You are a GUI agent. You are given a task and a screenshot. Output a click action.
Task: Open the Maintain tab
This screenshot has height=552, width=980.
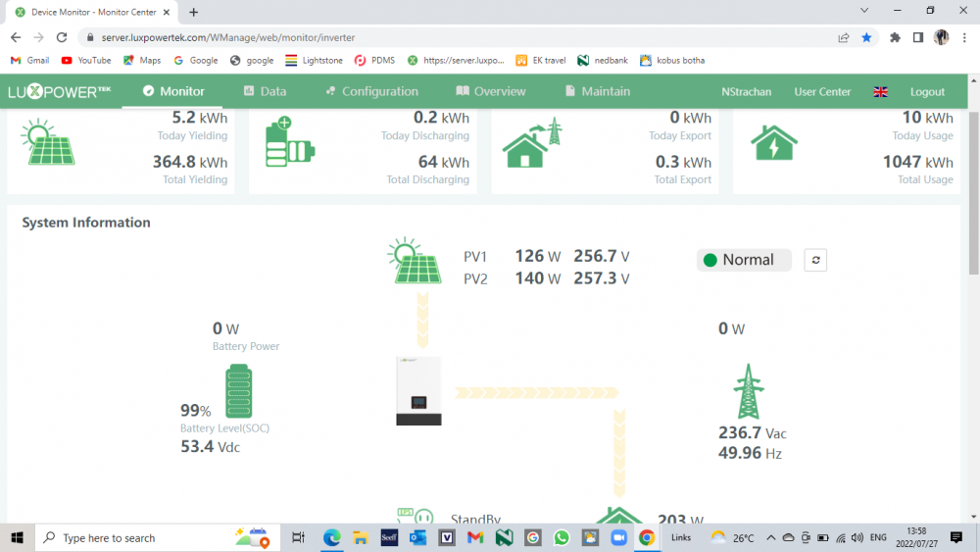coord(598,91)
